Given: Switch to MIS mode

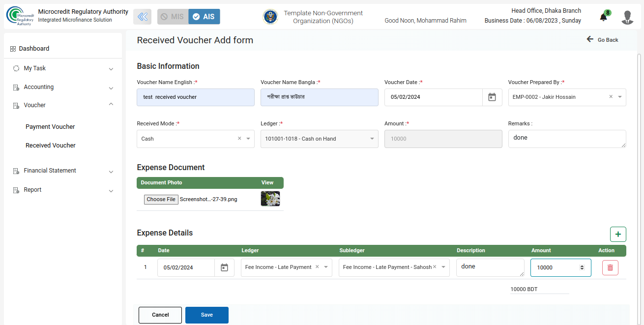Looking at the screenshot, I should (173, 17).
